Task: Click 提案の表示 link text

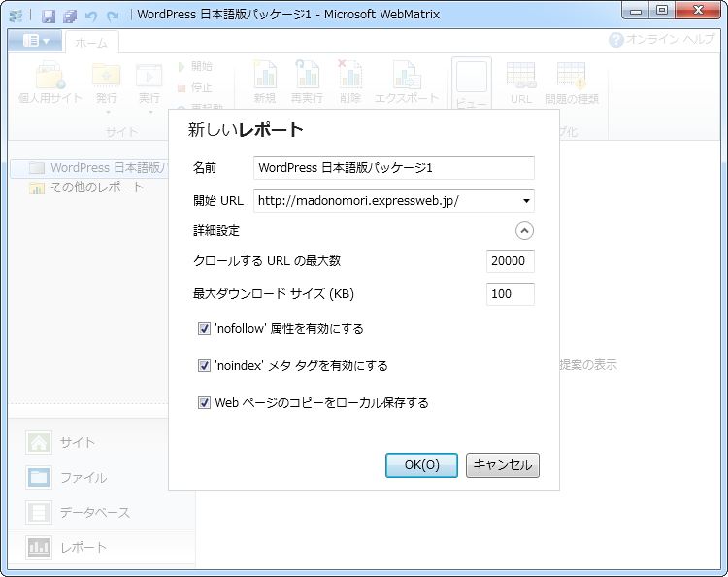Action: [x=588, y=364]
